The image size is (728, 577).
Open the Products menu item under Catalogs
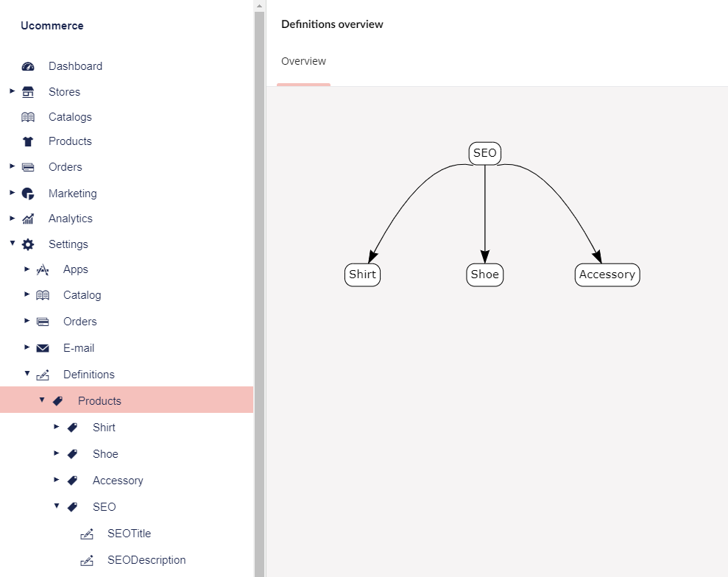pyautogui.click(x=70, y=141)
